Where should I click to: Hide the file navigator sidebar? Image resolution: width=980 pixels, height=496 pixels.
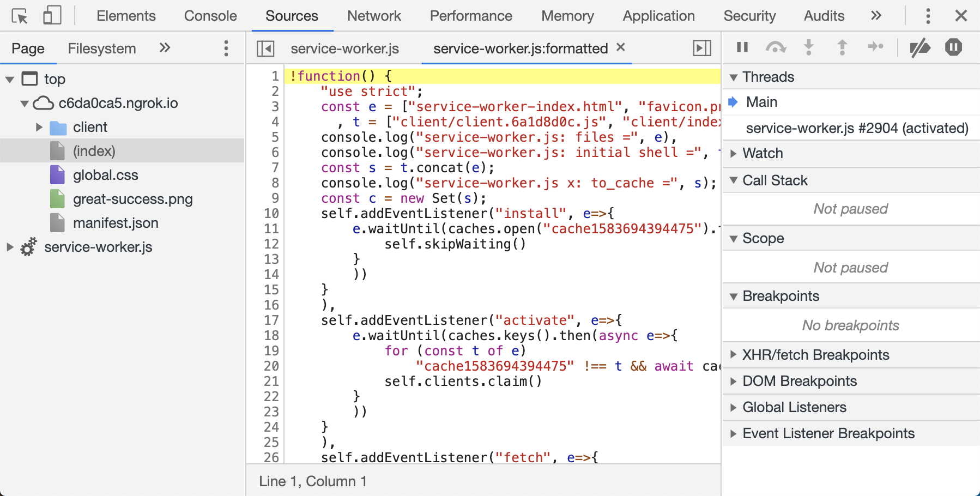point(265,48)
